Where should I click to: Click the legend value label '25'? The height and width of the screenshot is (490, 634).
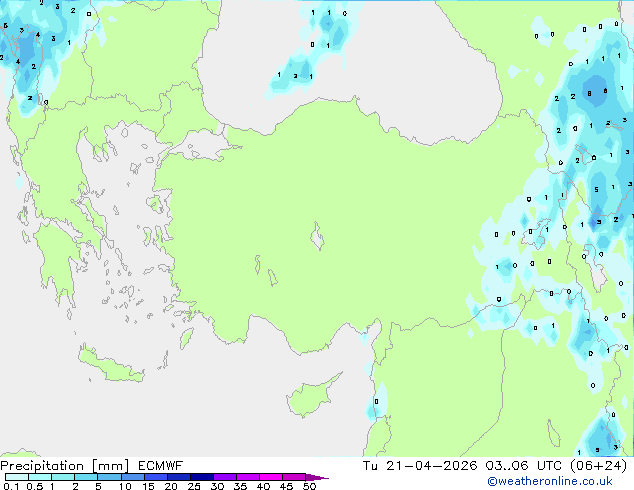[x=194, y=486]
